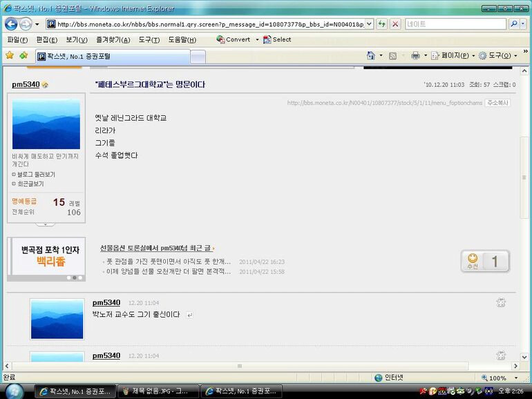
Task: Click the author's mountain profile image
Action: coord(46,124)
